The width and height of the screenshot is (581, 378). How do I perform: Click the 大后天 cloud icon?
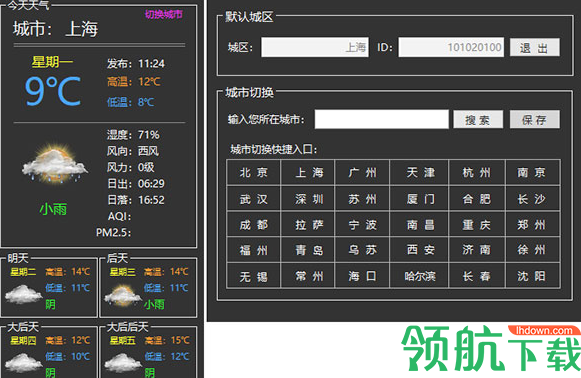coord(24,362)
